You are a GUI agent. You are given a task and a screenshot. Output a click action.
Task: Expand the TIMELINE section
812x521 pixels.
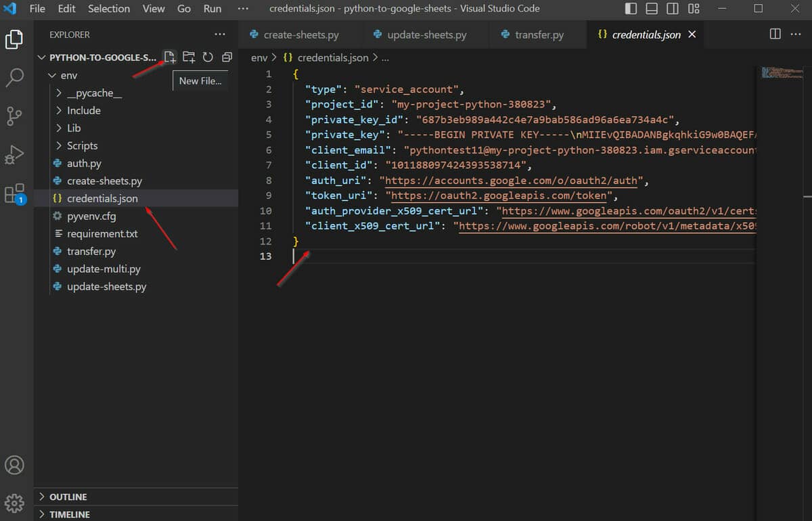pos(135,514)
